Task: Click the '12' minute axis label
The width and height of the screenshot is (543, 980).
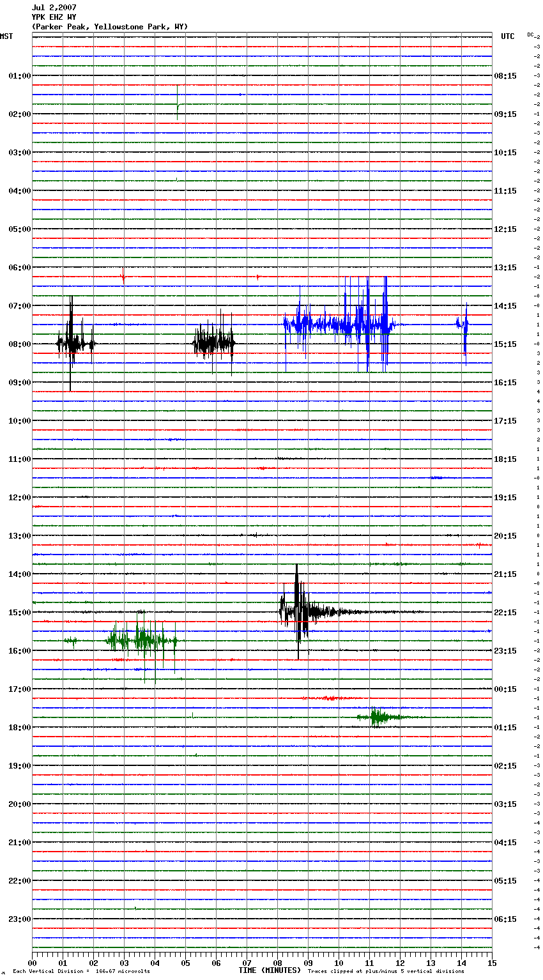Action: click(x=400, y=963)
